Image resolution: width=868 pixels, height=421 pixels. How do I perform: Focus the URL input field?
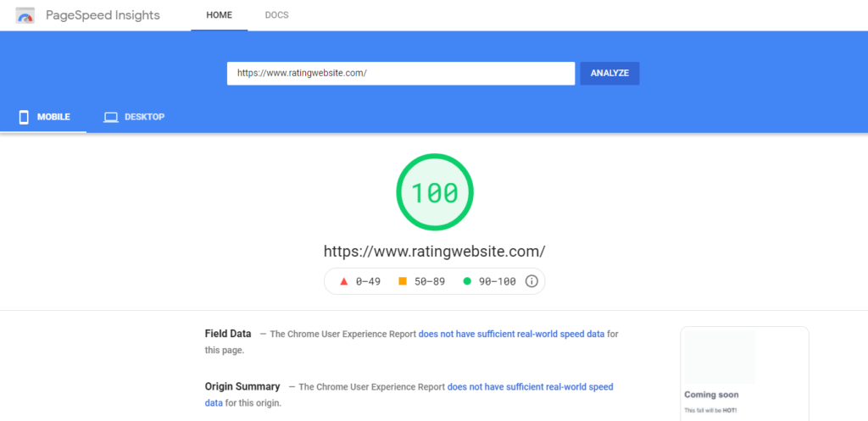(x=401, y=73)
